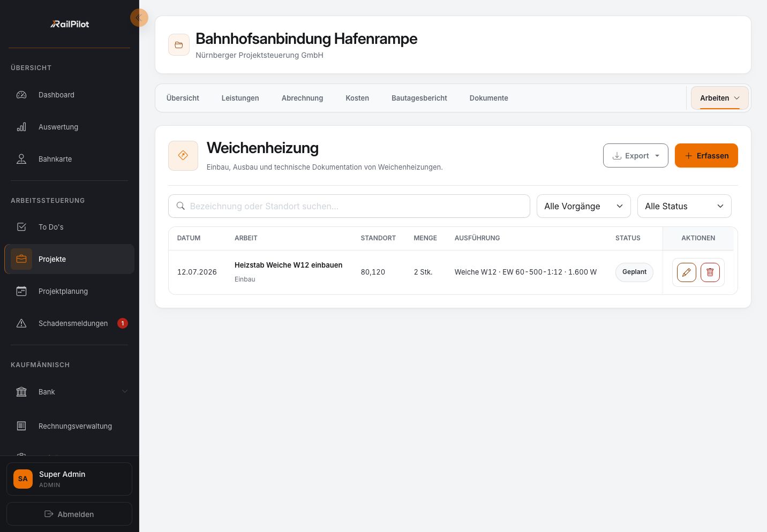Expand the Bank submenu chevron
The image size is (767, 532).
(125, 391)
